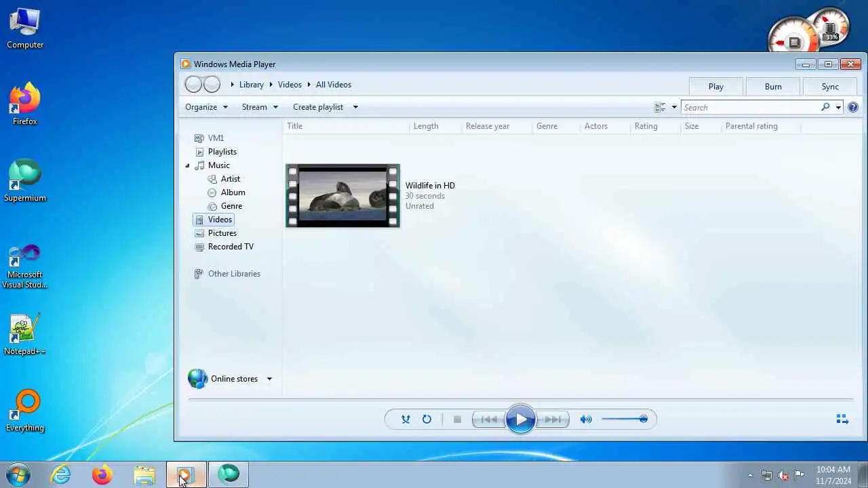Click the seek progress bar

click(521, 399)
